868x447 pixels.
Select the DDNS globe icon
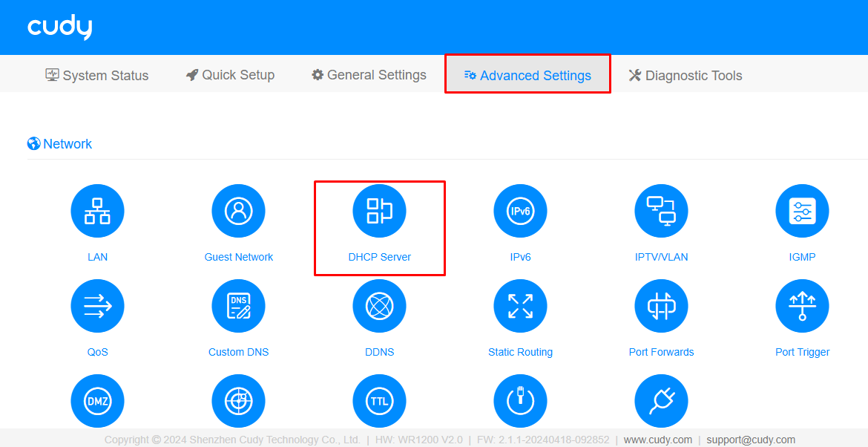click(379, 306)
